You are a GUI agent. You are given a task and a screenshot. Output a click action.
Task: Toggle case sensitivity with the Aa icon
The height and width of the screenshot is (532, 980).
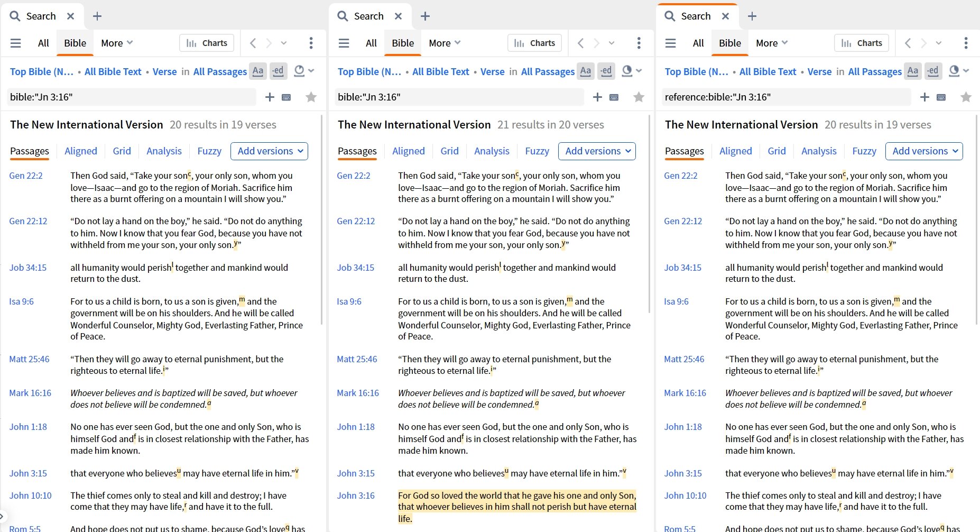tap(258, 71)
